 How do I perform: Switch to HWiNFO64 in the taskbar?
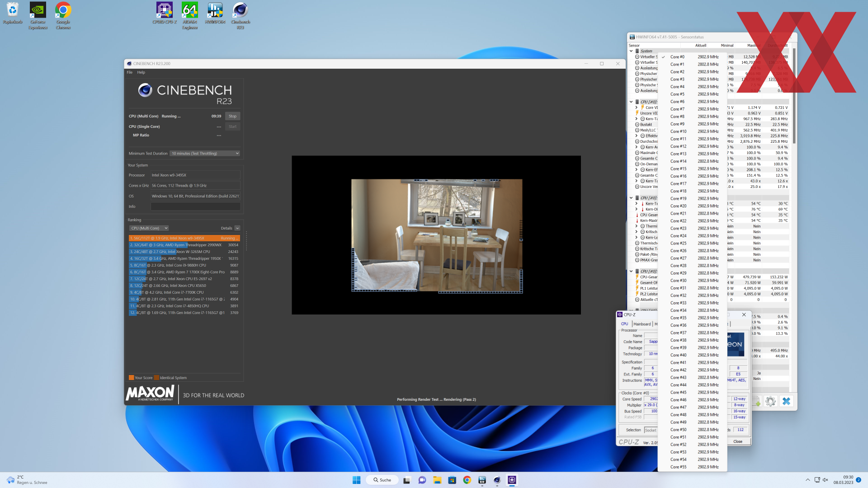tap(482, 480)
